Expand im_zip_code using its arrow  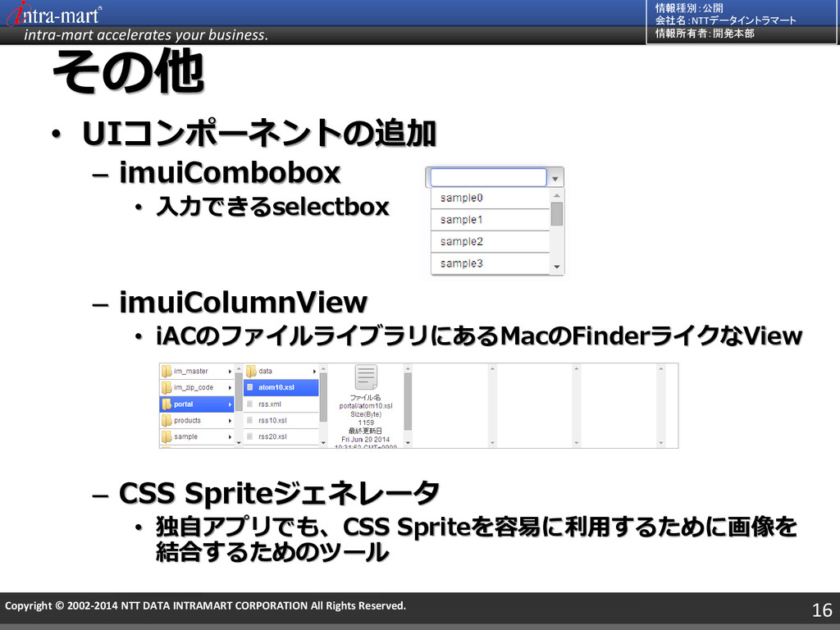230,387
